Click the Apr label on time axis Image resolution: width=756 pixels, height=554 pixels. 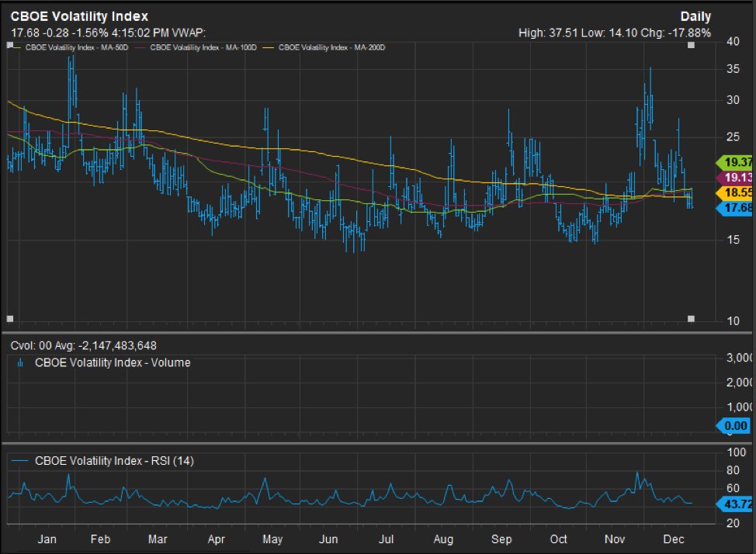tap(216, 539)
